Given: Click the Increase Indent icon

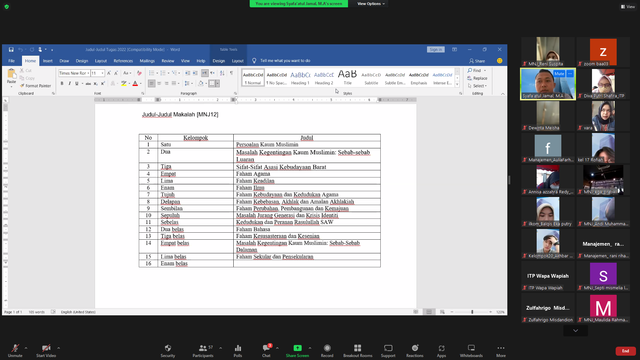Looking at the screenshot, I should click(x=195, y=73).
